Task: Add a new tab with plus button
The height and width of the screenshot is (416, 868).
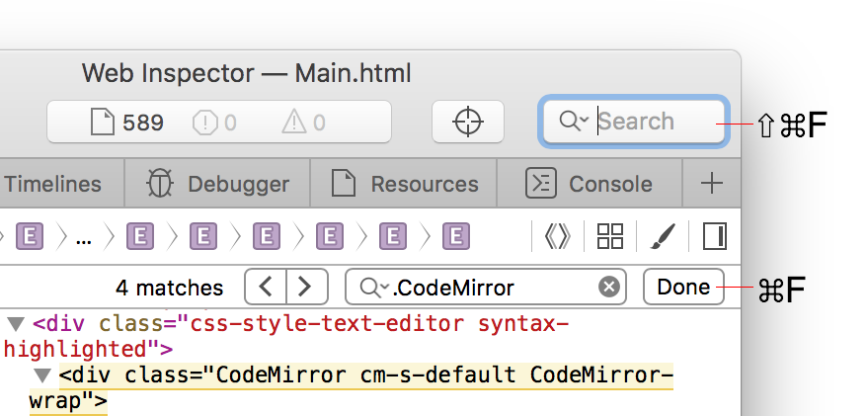Action: pyautogui.click(x=712, y=184)
